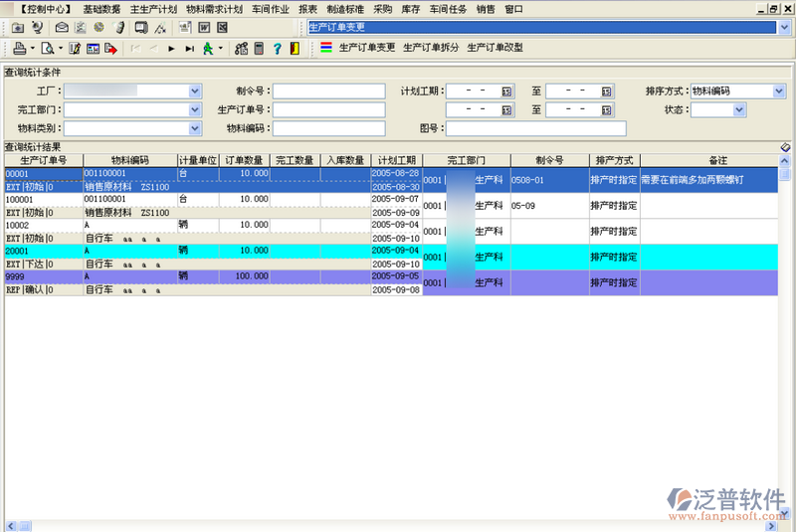This screenshot has width=796, height=532.
Task: Expand the 工厂 dropdown
Action: 195,91
